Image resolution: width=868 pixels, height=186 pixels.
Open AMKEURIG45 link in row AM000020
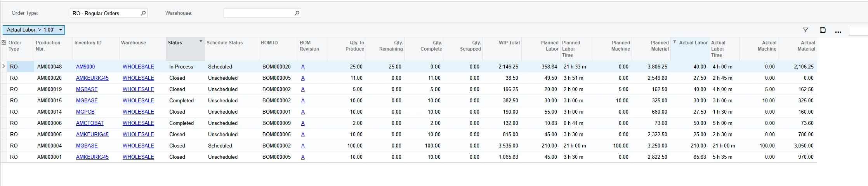pos(92,78)
